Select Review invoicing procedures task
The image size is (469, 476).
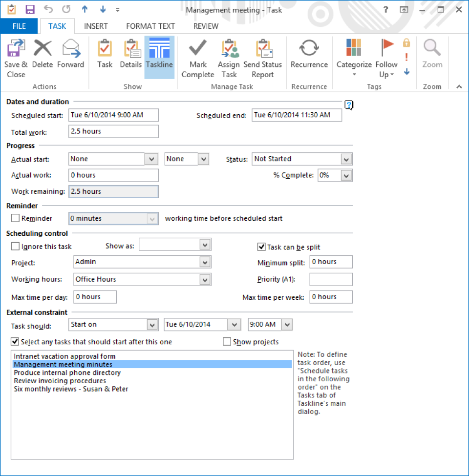[x=152, y=381]
